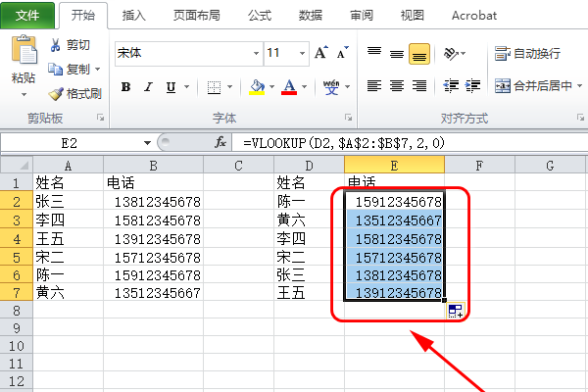Click the yellow fill color bucket
Image resolution: width=588 pixels, height=392 pixels.
click(256, 87)
